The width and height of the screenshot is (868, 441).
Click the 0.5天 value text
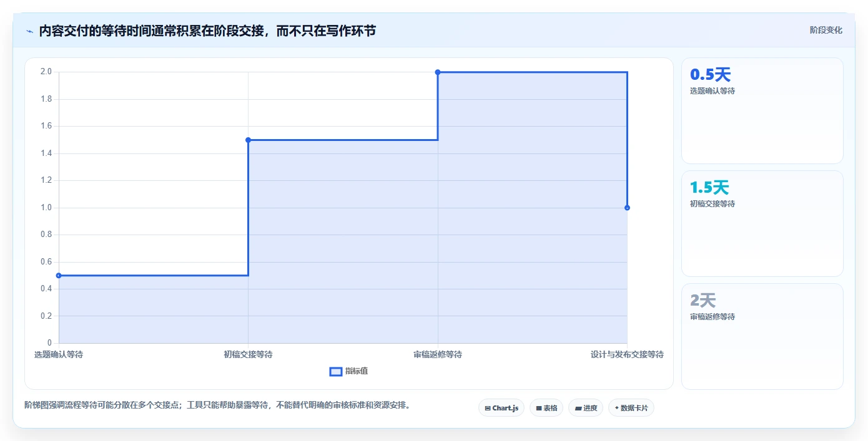pos(710,75)
